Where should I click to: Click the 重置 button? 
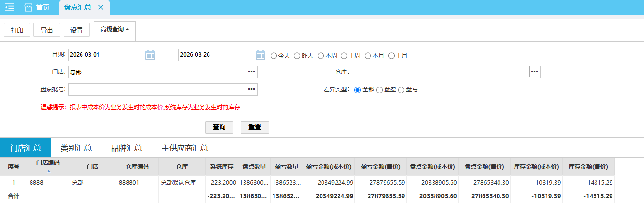pos(255,127)
